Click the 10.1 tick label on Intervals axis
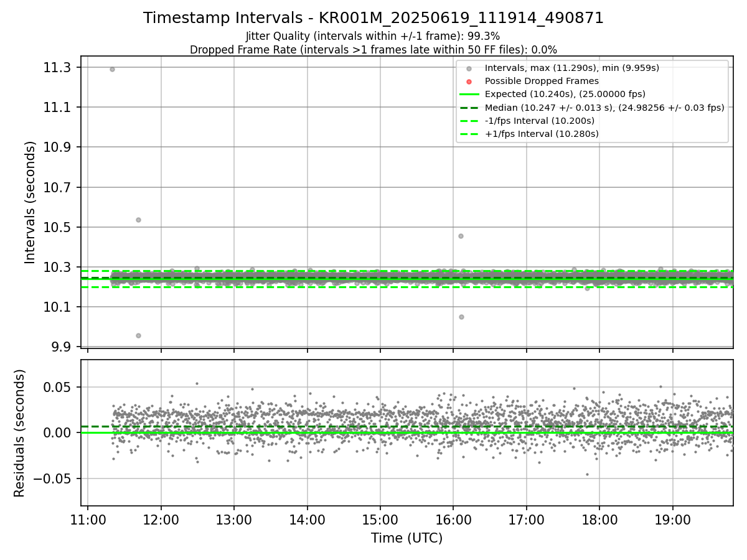This screenshot has height=560, width=747. 57,307
